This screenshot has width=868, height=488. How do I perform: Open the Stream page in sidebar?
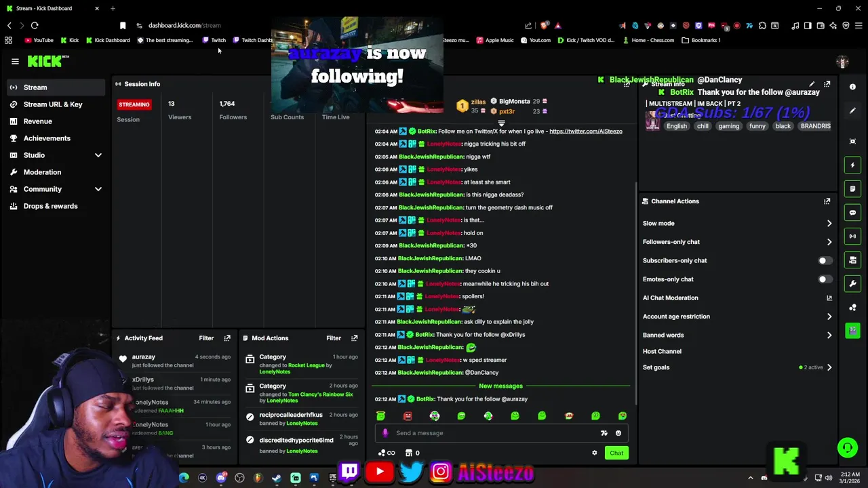[x=55, y=87]
